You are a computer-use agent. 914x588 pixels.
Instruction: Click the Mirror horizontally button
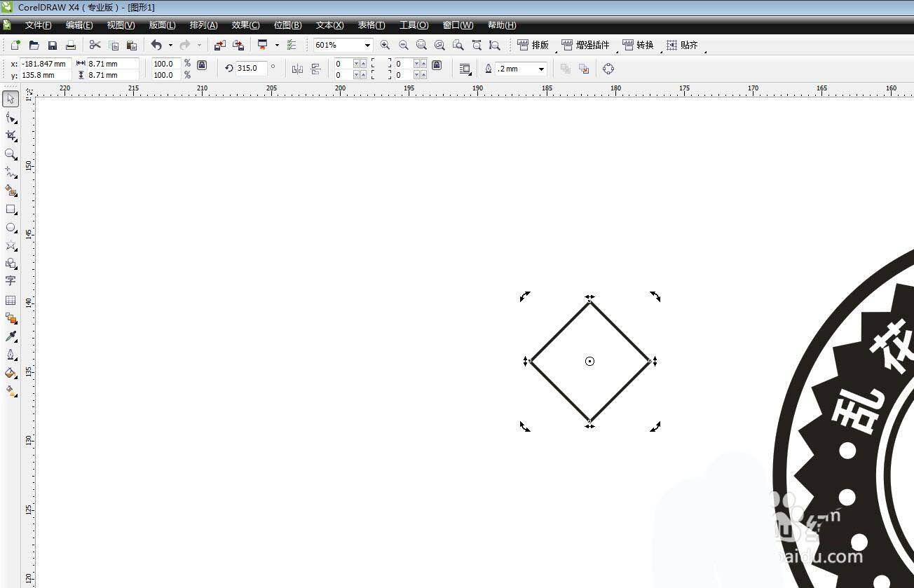coord(297,69)
